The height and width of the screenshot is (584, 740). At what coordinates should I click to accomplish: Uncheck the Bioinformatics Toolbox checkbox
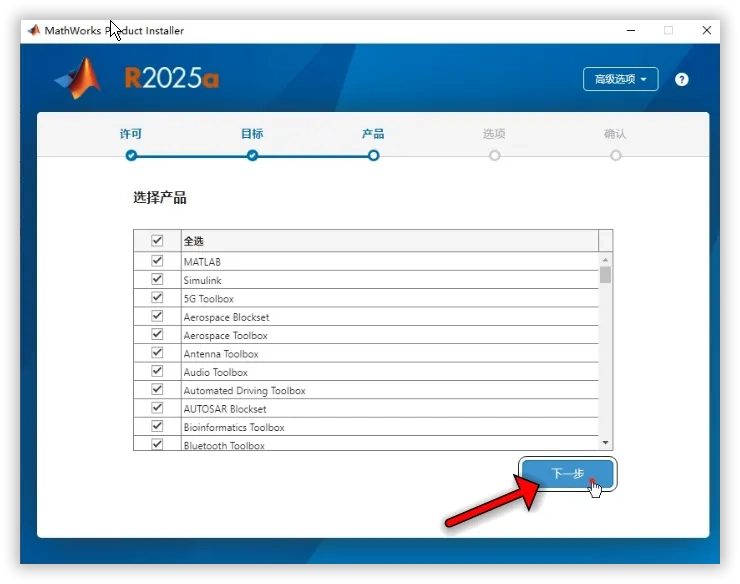(x=157, y=426)
